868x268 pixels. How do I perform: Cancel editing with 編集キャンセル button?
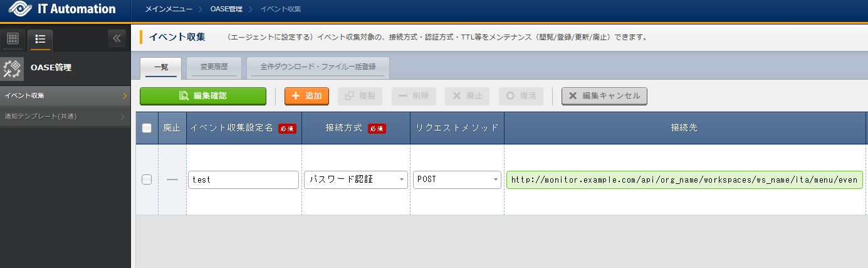pos(604,96)
